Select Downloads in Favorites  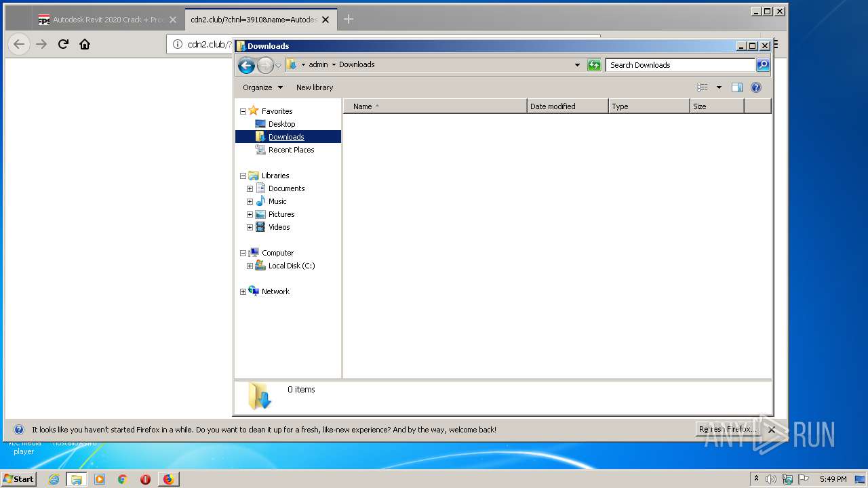click(x=286, y=137)
